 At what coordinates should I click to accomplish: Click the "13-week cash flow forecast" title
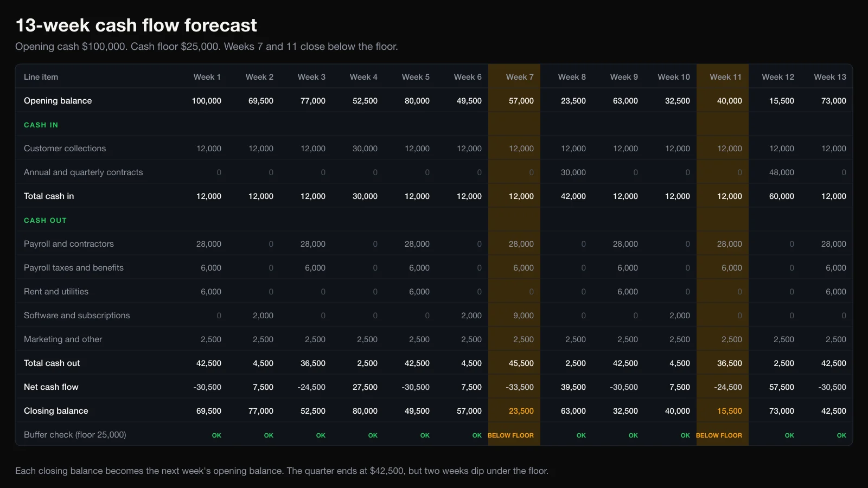(136, 25)
